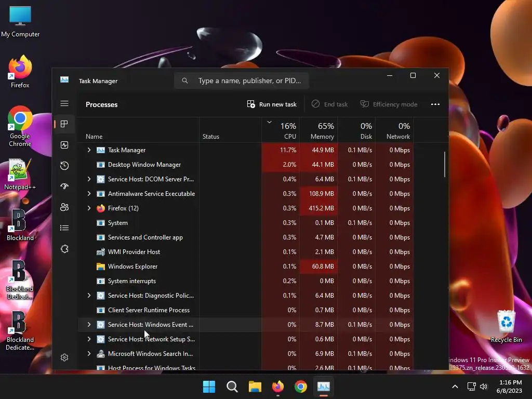Switch to Chrome on the taskbar

click(x=301, y=387)
